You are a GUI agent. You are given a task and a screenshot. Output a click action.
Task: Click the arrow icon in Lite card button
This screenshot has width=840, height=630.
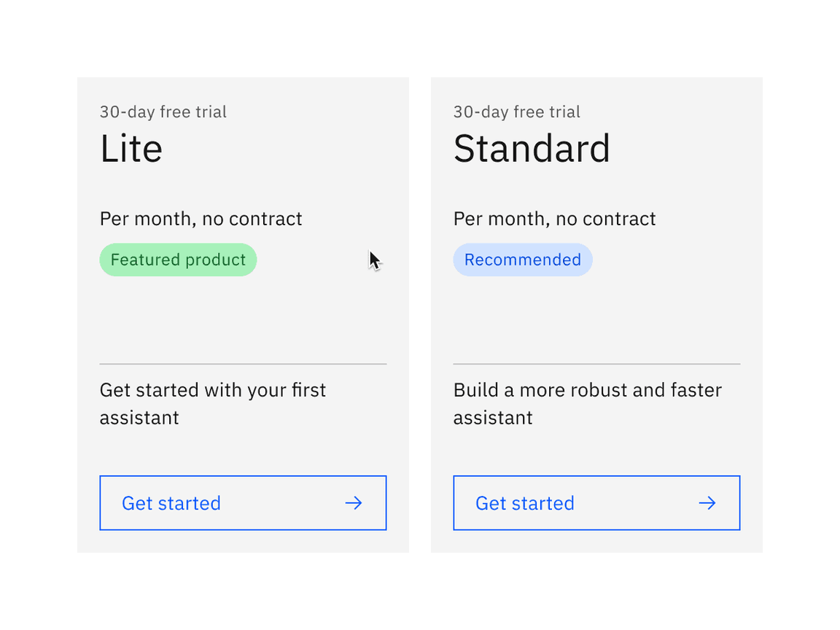point(354,503)
